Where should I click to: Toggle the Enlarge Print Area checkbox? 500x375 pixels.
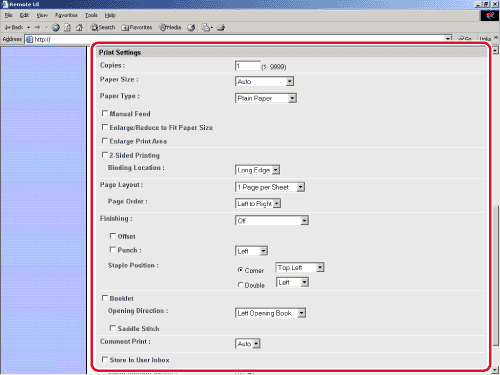(x=105, y=141)
